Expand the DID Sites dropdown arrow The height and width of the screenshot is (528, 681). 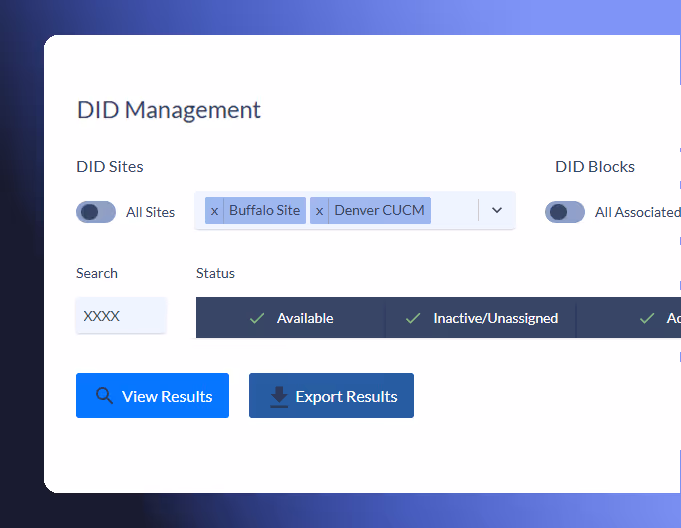(x=497, y=210)
